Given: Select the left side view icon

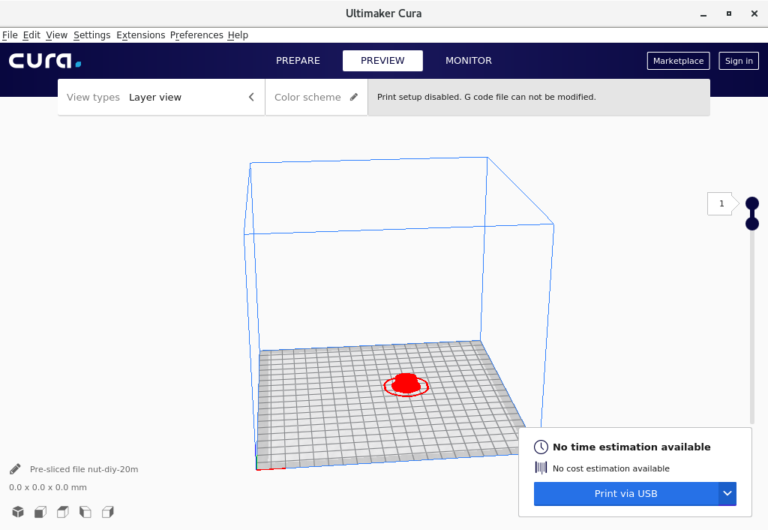Looking at the screenshot, I should 85,512.
